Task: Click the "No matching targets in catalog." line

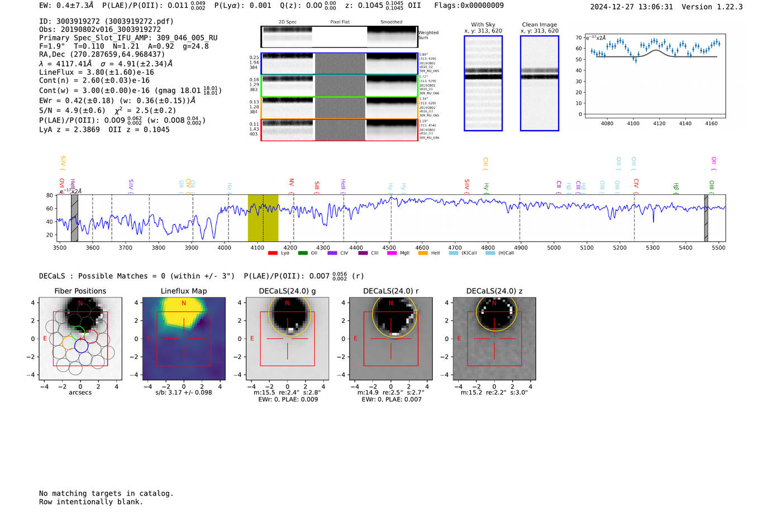Action: (106, 493)
